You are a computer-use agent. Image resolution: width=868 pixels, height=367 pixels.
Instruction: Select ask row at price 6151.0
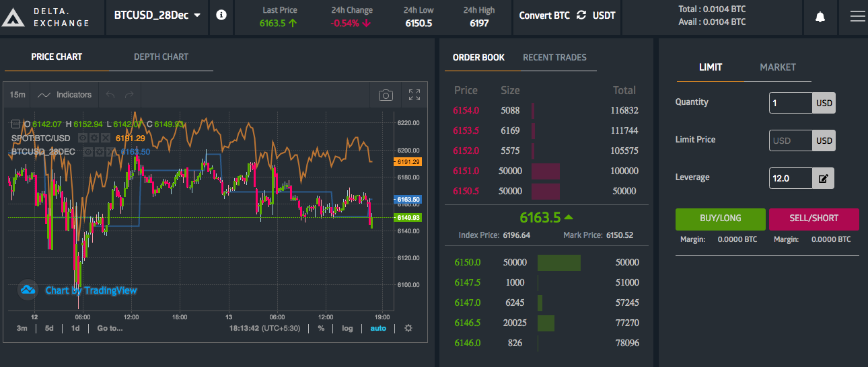pyautogui.click(x=546, y=171)
